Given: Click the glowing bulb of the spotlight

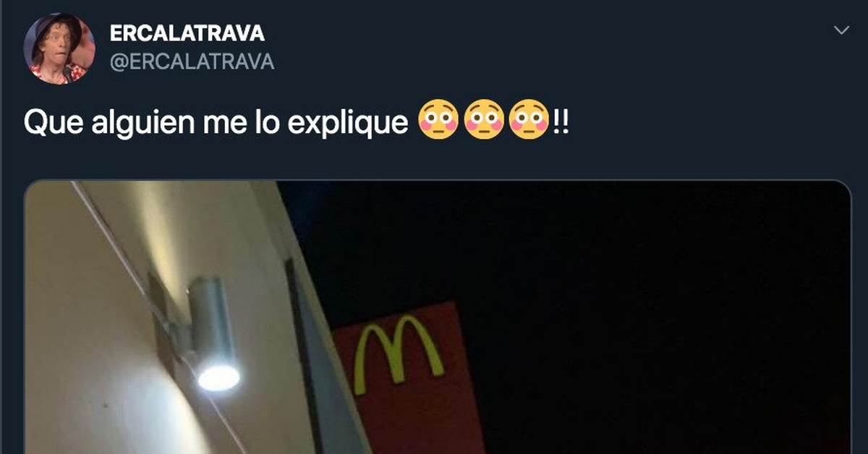Looking at the screenshot, I should (x=218, y=377).
